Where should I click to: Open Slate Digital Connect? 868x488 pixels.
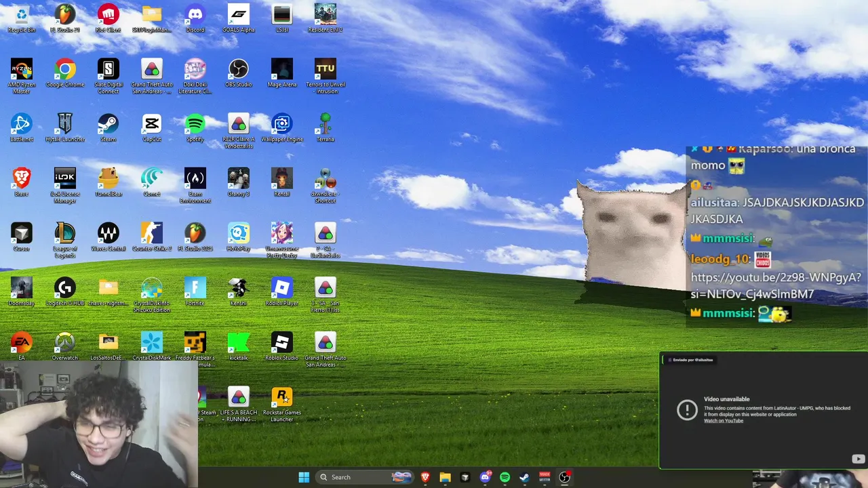(108, 76)
